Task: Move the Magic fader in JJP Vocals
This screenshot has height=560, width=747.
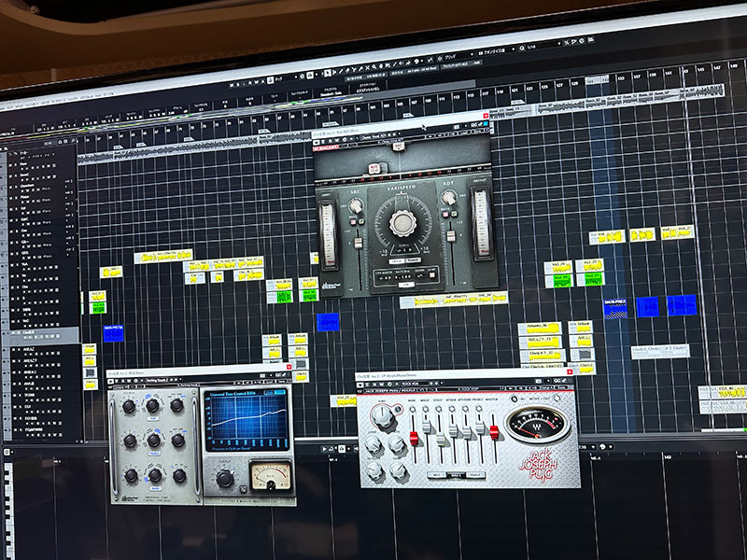Action: coord(427,427)
